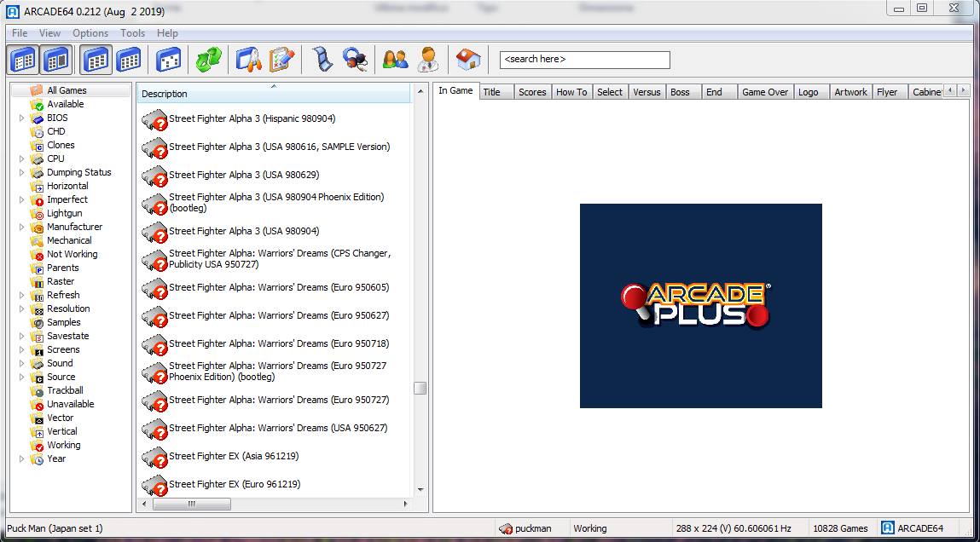Click the Clones folder icon
This screenshot has height=542, width=980.
37,146
